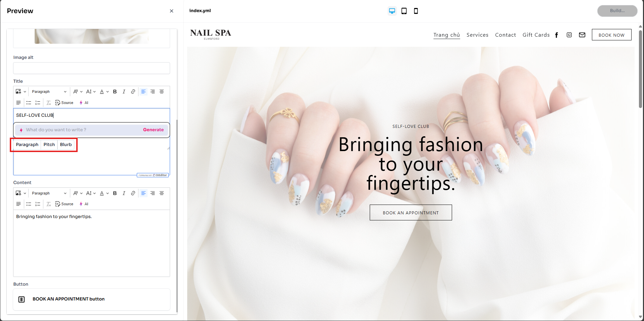Close the Preview panel
This screenshot has height=321, width=644.
(x=171, y=11)
